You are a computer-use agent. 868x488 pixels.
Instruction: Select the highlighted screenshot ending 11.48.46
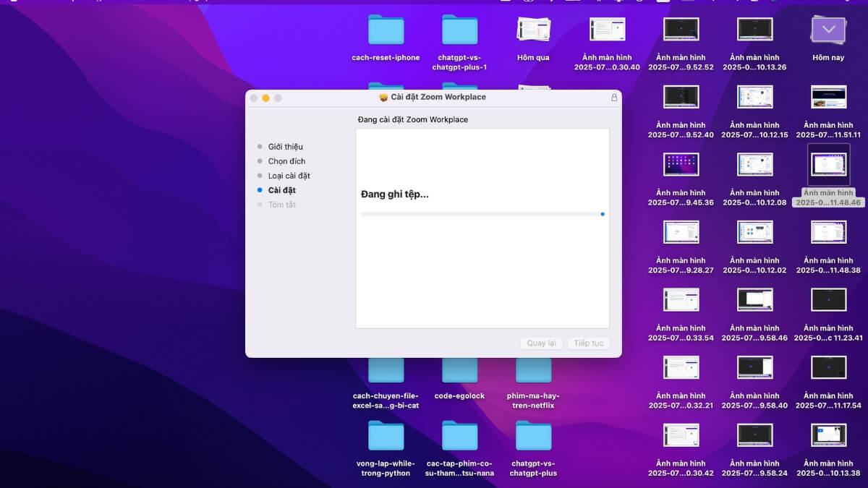click(828, 164)
